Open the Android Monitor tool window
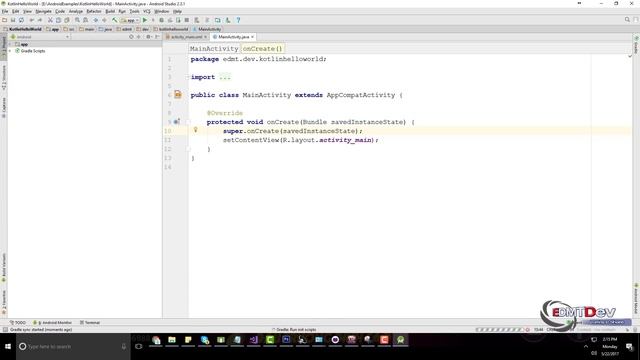Viewport: 640px width, 360px height. point(52,322)
